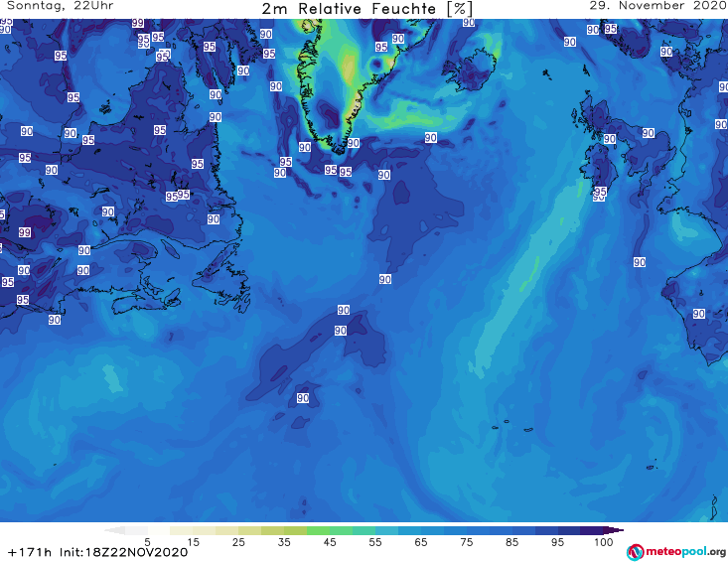The height and width of the screenshot is (562, 728).
Task: Click the legend value "100"
Action: point(604,542)
